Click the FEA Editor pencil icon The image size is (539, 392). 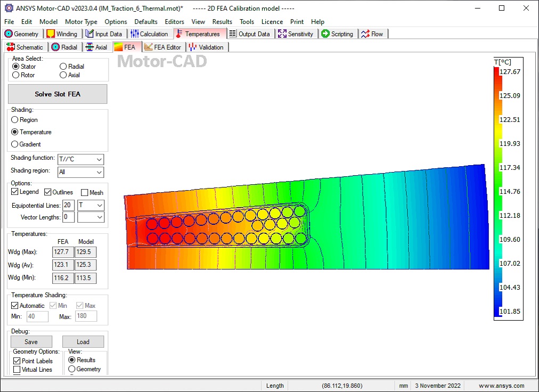click(x=149, y=47)
